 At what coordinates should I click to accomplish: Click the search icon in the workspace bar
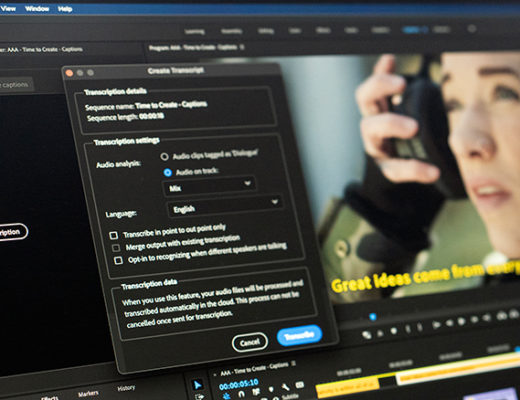pyautogui.click(x=471, y=29)
